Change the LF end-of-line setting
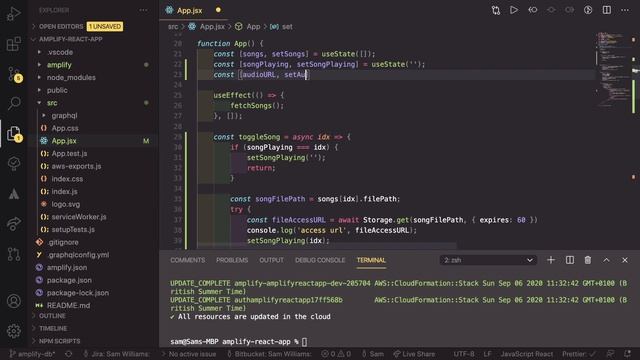 [x=487, y=354]
